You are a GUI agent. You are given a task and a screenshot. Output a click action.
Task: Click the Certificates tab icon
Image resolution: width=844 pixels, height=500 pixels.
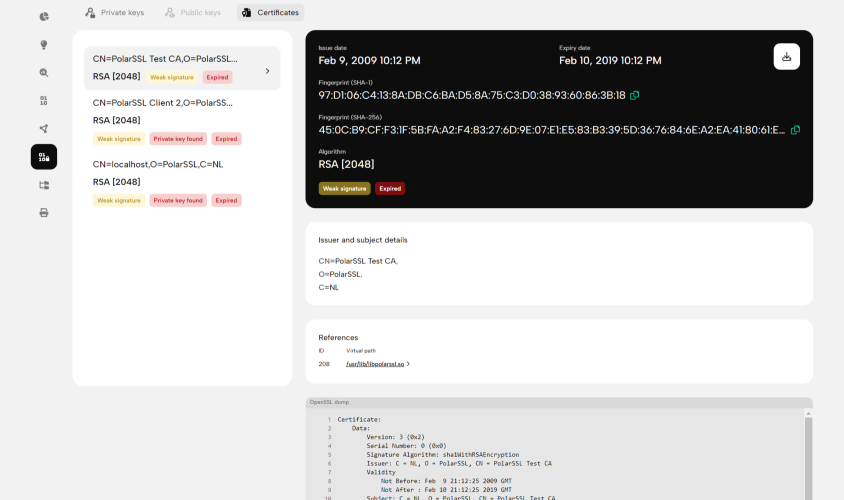247,12
